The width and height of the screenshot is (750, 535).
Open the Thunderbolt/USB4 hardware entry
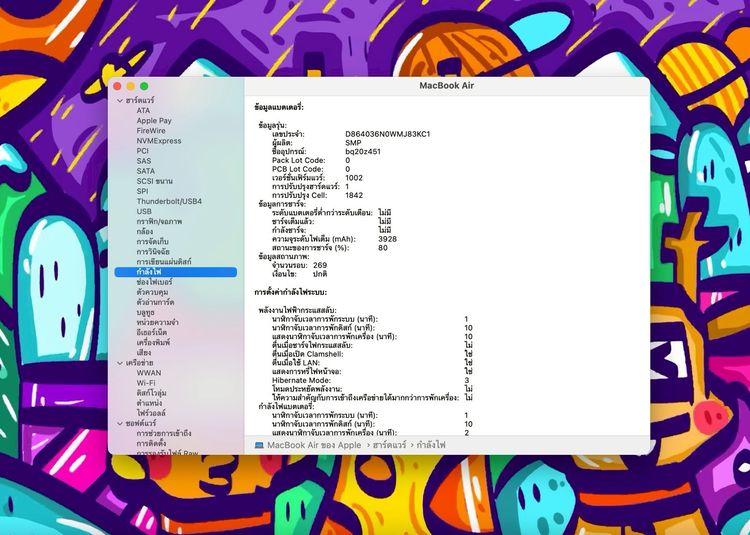169,201
